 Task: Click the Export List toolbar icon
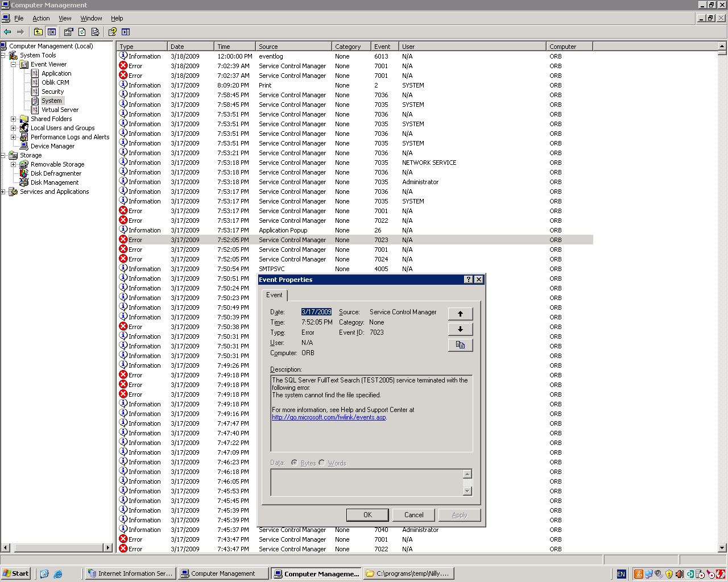point(95,32)
